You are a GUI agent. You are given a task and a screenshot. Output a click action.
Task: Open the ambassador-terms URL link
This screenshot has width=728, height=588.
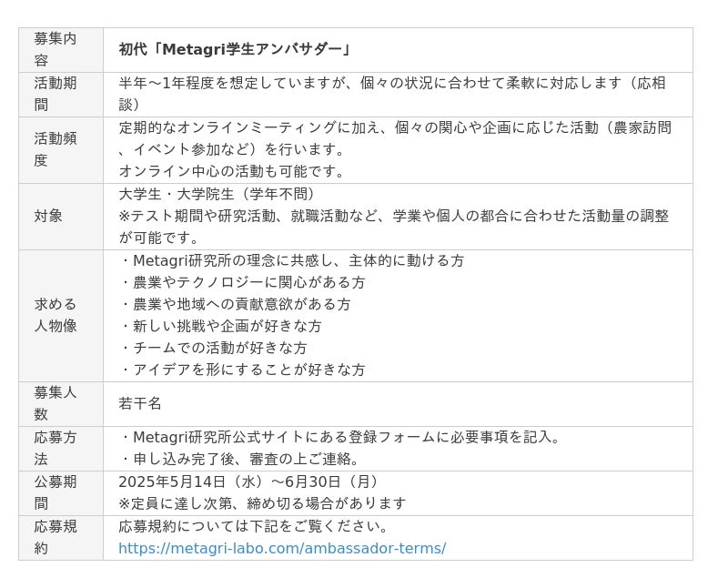click(282, 549)
